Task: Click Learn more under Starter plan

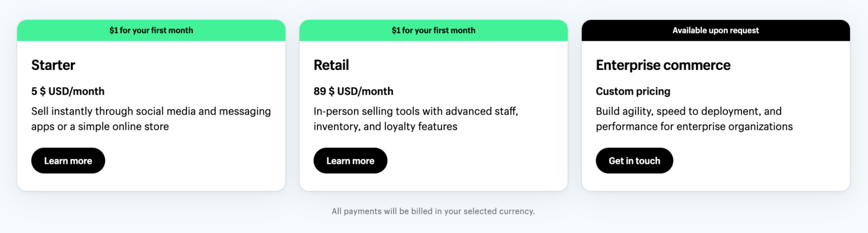Action: click(x=68, y=161)
